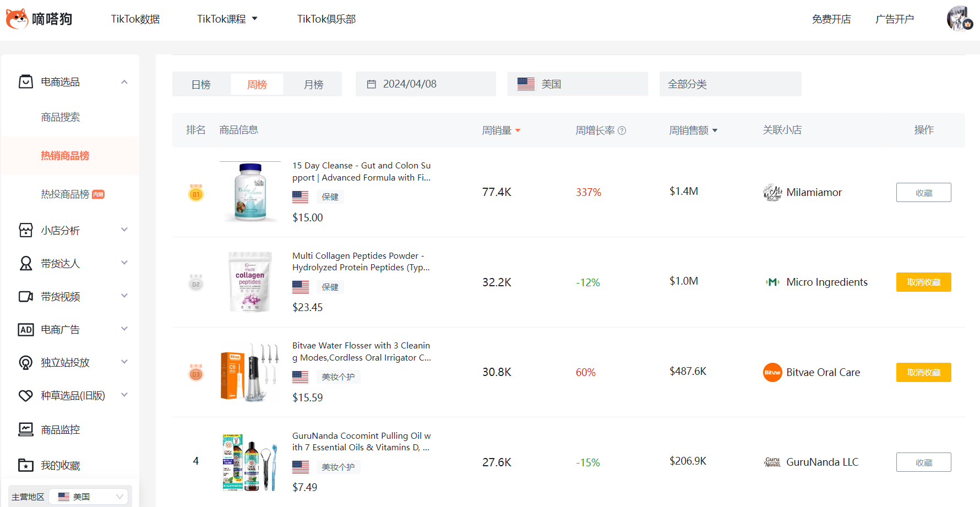Image resolution: width=980 pixels, height=507 pixels.
Task: Click the 种草选品 heart icon
Action: tap(26, 395)
